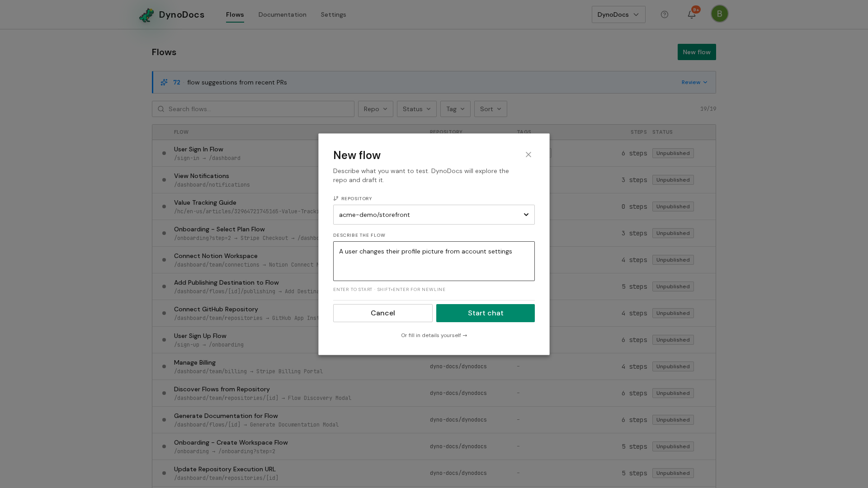Open the notifications bell icon

coord(692,14)
